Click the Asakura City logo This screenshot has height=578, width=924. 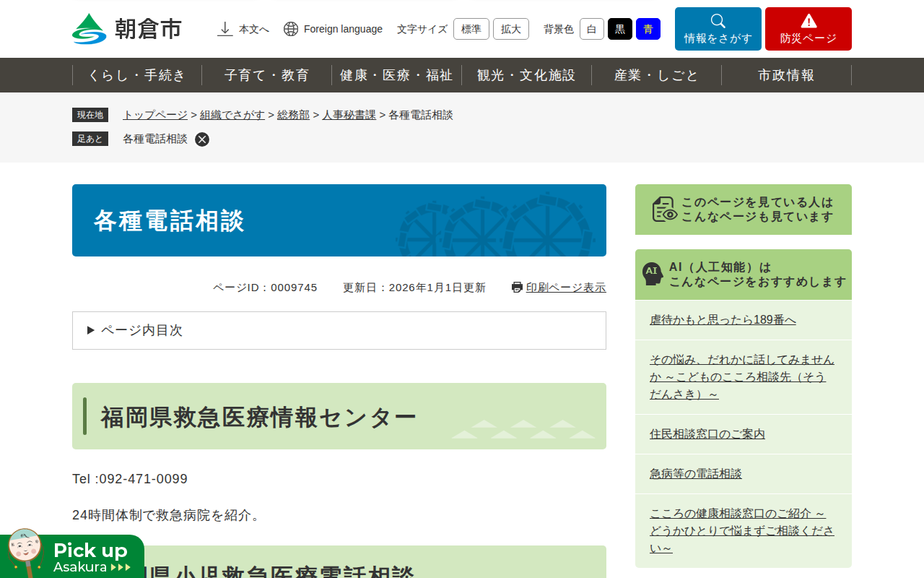coord(127,29)
